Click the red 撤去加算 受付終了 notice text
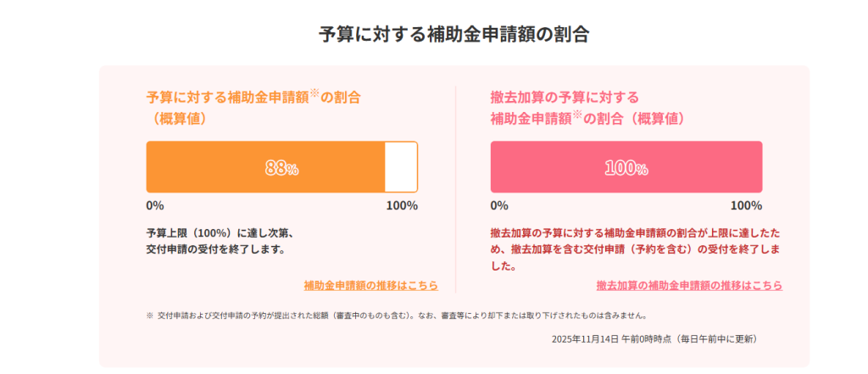Screen dimensions: 868x374 (636, 249)
